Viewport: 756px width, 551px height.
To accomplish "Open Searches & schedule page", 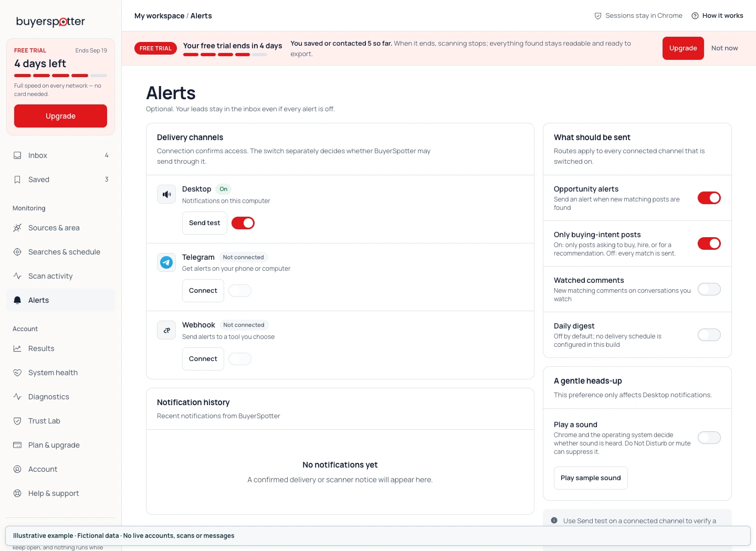I will tap(60, 252).
